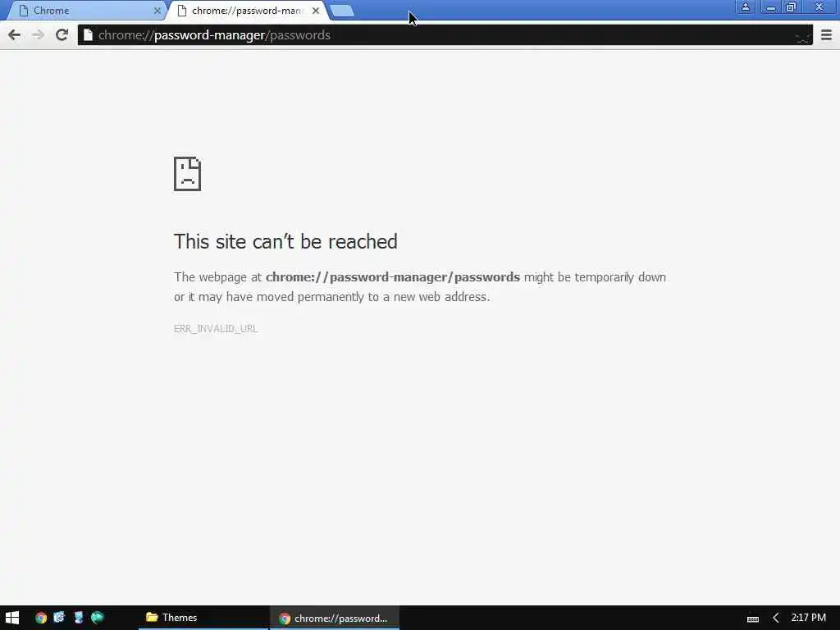This screenshot has height=630, width=840.
Task: Launch Chrome from the taskbar quick launch
Action: [41, 618]
